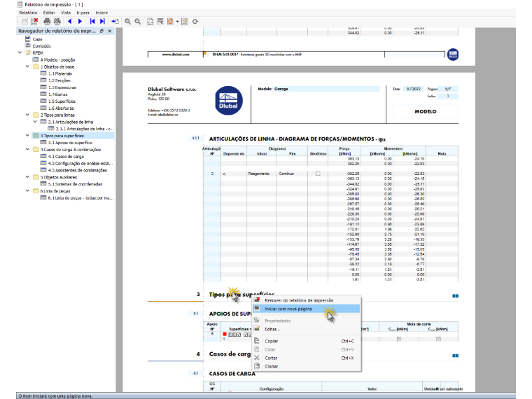Jump to the first page icon
Viewport: 532px width, 399px height.
(x=92, y=22)
